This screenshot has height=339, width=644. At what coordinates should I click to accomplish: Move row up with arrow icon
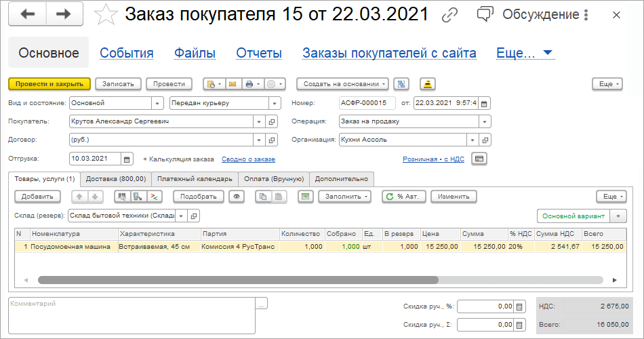point(79,197)
